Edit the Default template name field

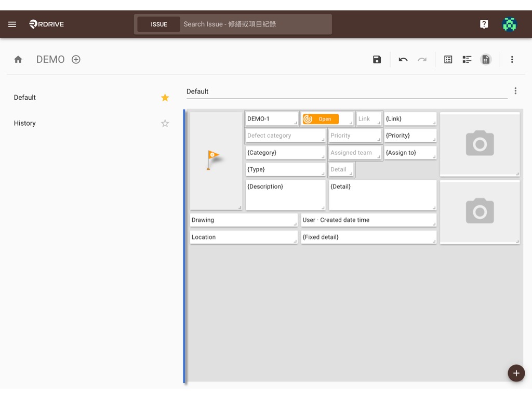coord(347,91)
